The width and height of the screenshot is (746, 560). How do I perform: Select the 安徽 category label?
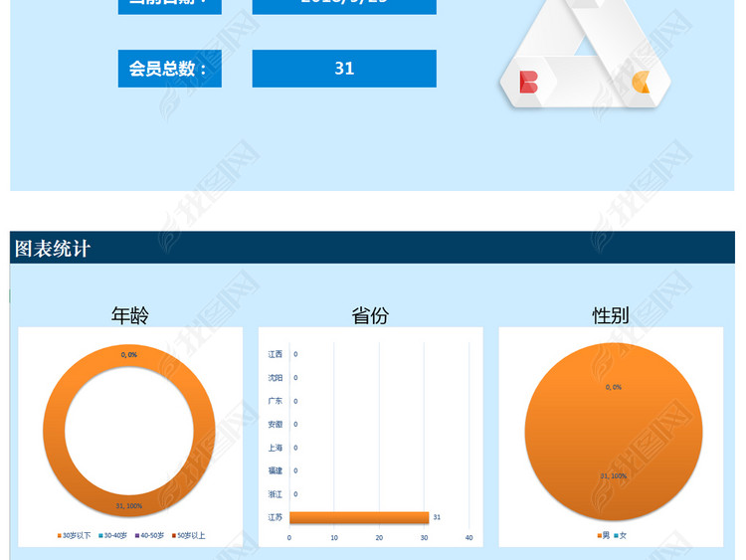coord(275,424)
